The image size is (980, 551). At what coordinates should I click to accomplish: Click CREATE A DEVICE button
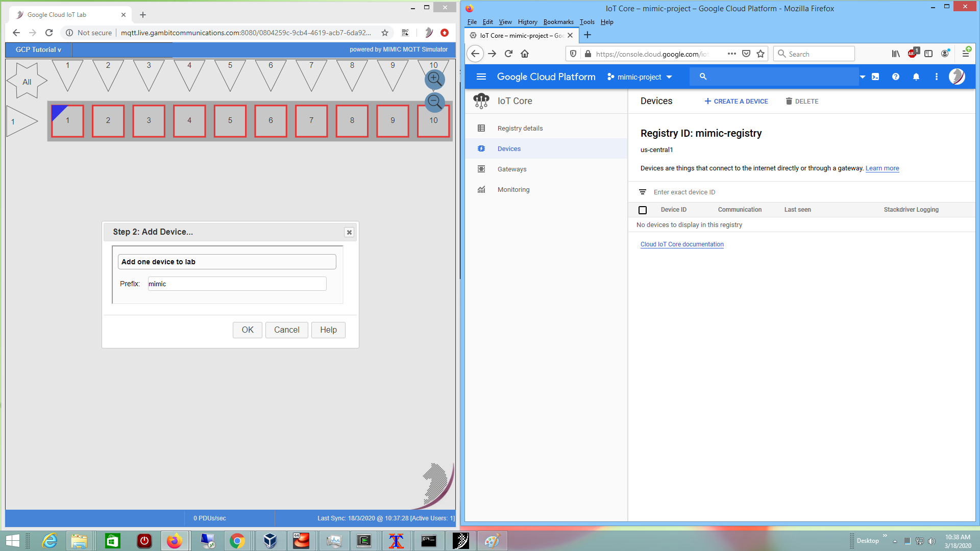coord(736,101)
